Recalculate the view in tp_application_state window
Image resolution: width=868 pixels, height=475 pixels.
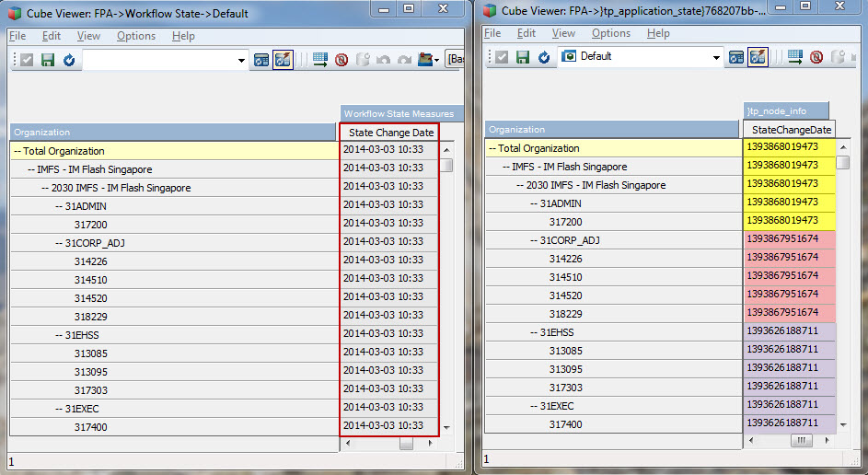[x=544, y=57]
